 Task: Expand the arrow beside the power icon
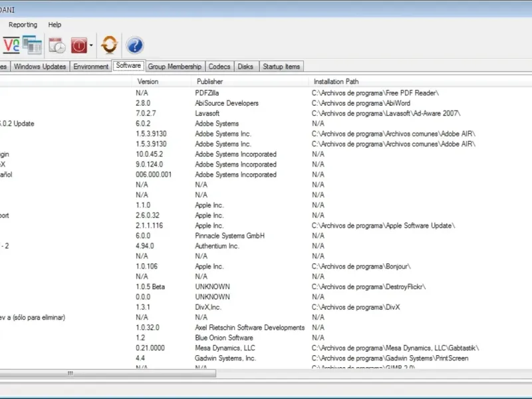click(x=91, y=46)
